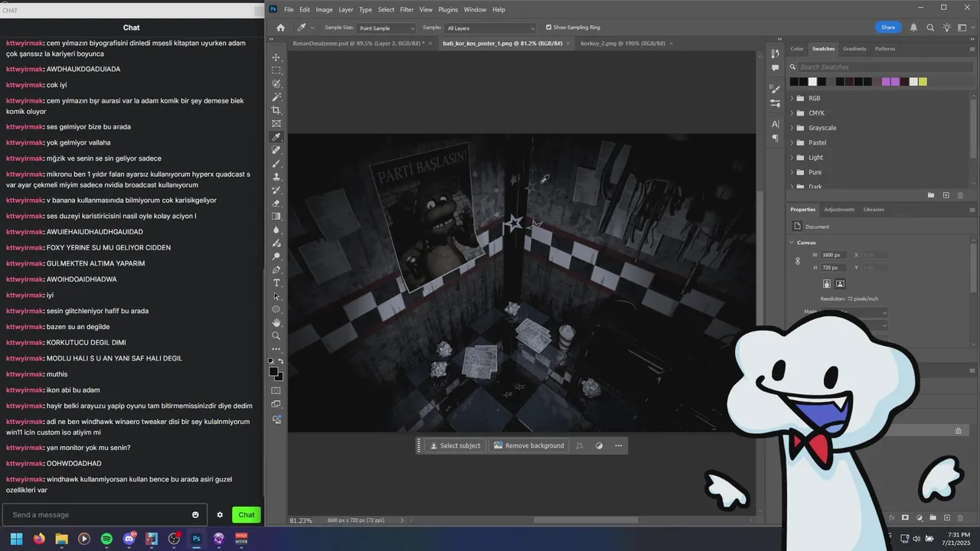Click the blue Share button
The image size is (980, 551).
pyautogui.click(x=888, y=28)
